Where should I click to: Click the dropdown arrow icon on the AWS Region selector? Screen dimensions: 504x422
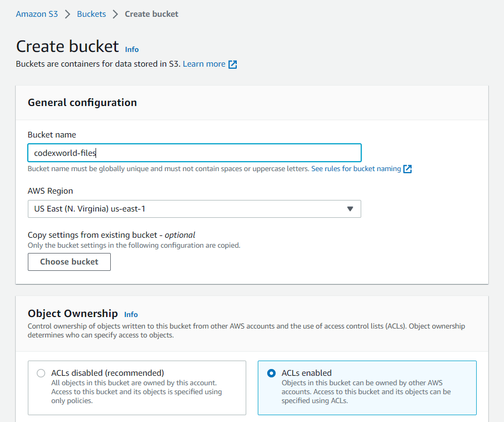(x=350, y=209)
